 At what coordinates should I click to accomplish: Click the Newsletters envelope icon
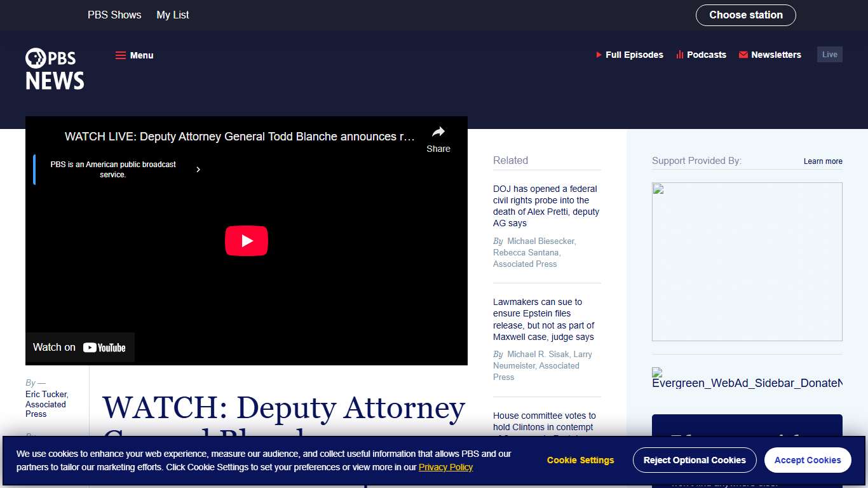click(743, 55)
